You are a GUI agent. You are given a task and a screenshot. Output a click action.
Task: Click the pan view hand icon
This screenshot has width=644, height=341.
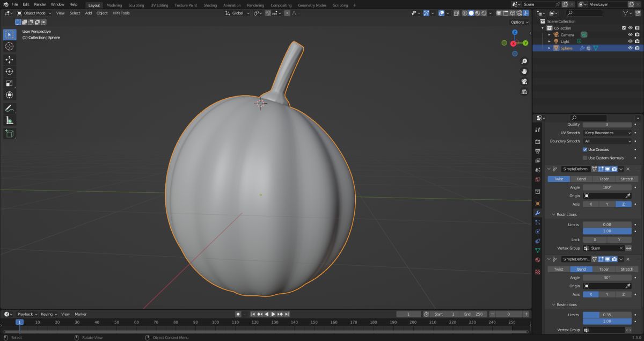524,71
